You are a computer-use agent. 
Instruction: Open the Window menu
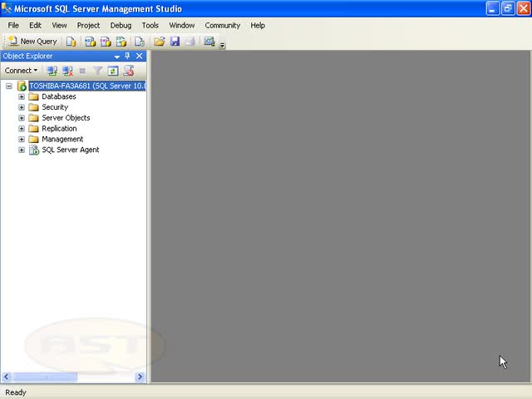(x=181, y=26)
